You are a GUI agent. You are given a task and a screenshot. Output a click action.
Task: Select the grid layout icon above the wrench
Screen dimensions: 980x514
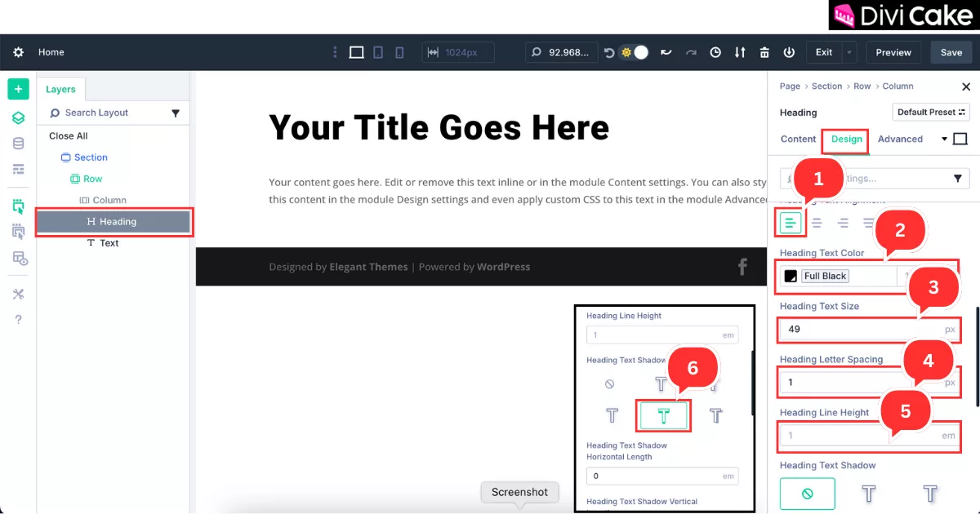tap(20, 258)
